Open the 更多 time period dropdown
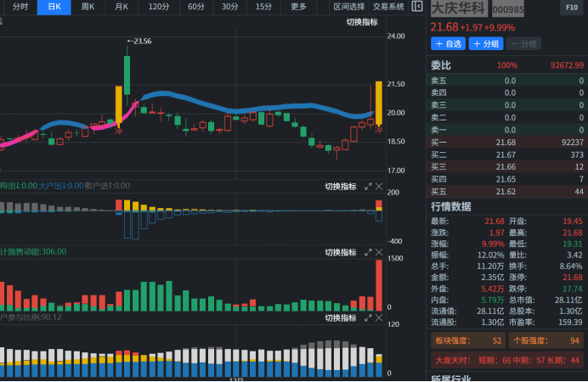This screenshot has width=588, height=382. pos(298,7)
